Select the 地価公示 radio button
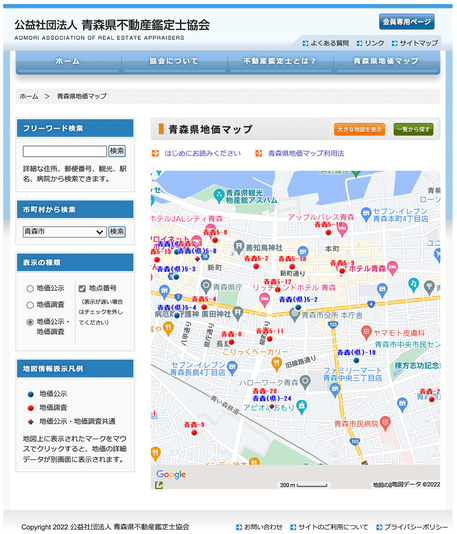The width and height of the screenshot is (457, 534). click(x=30, y=289)
